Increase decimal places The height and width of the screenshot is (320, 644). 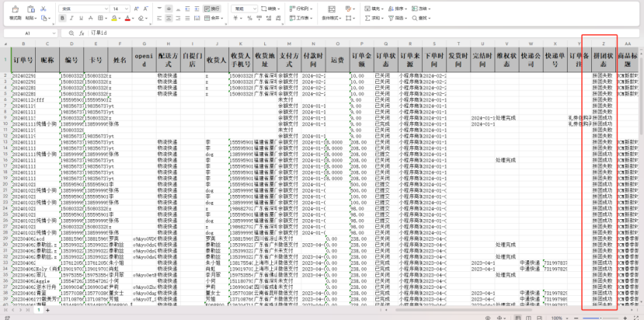(x=270, y=18)
